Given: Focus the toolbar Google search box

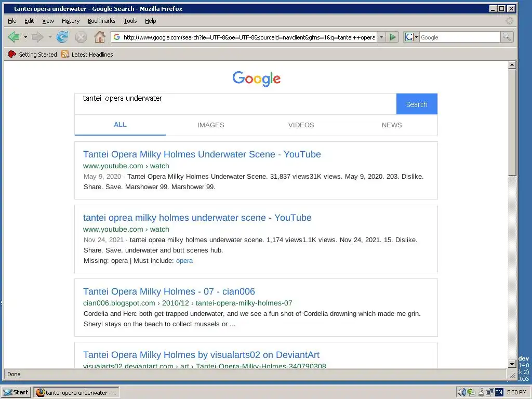Looking at the screenshot, I should [x=460, y=37].
